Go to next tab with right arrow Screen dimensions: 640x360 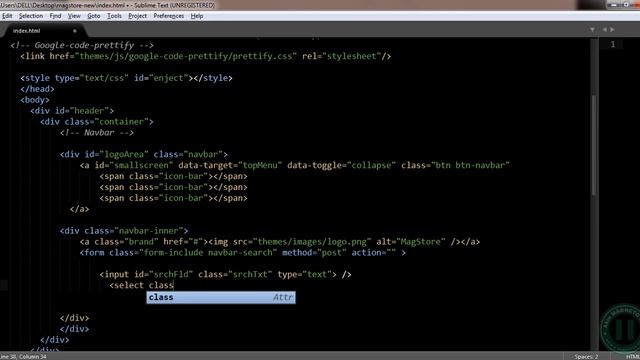(612, 29)
